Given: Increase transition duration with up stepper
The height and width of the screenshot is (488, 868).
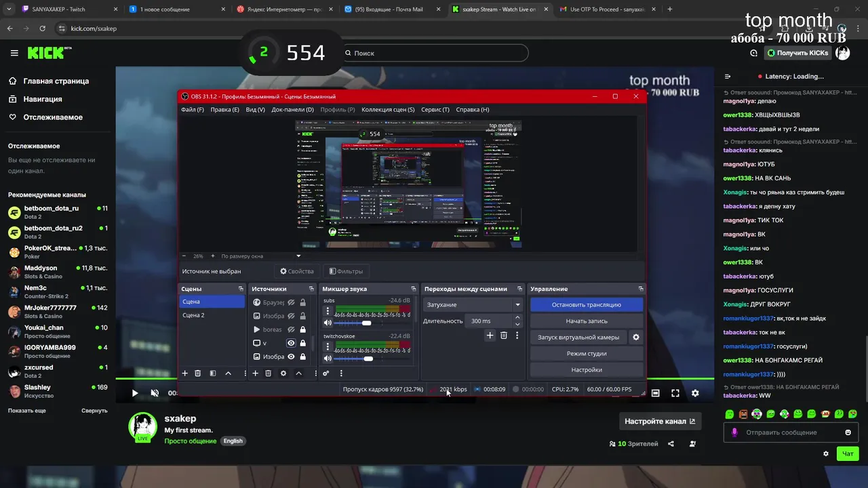Looking at the screenshot, I should [x=517, y=317].
